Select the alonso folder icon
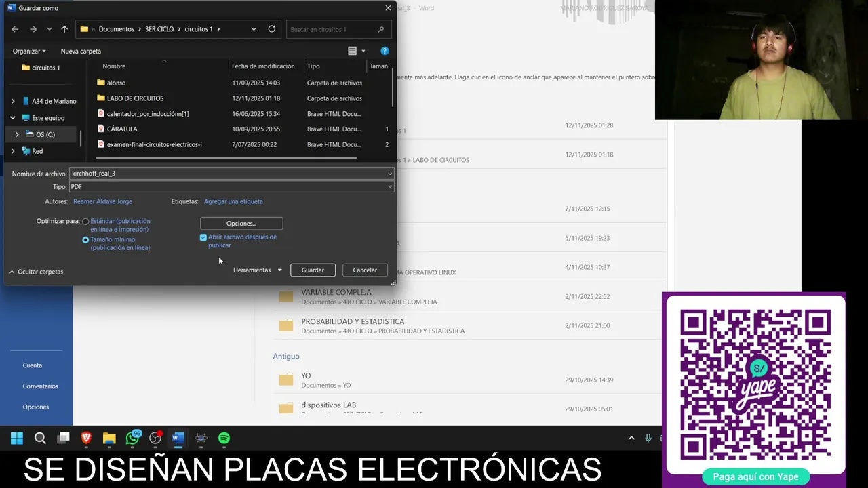 (101, 83)
